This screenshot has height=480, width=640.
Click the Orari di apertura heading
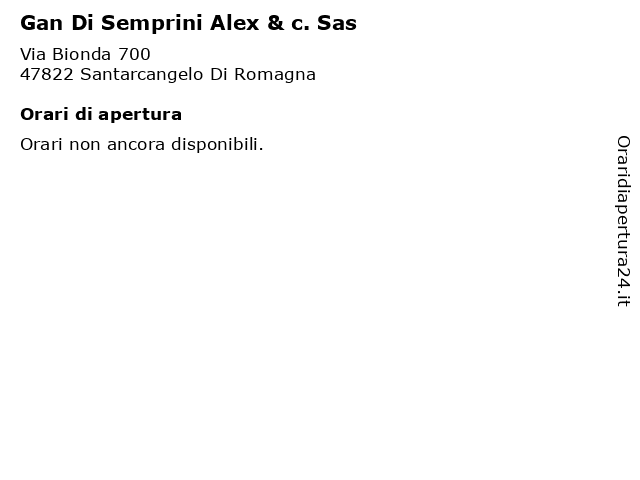(x=101, y=114)
